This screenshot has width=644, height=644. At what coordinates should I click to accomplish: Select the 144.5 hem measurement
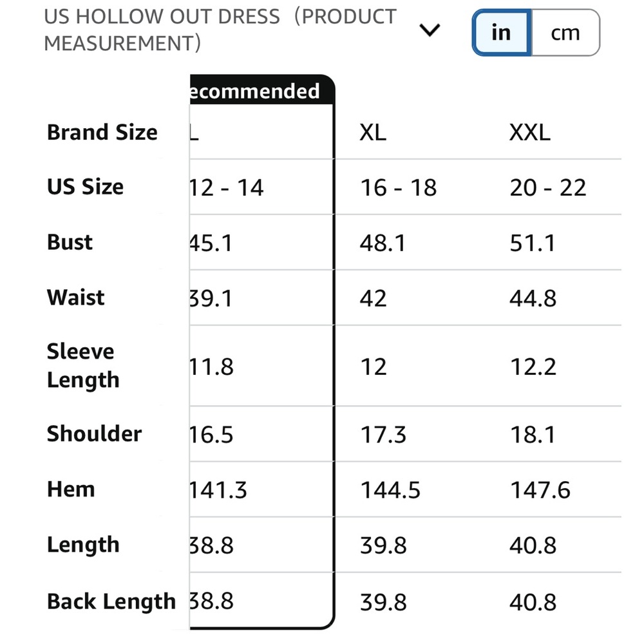click(390, 490)
